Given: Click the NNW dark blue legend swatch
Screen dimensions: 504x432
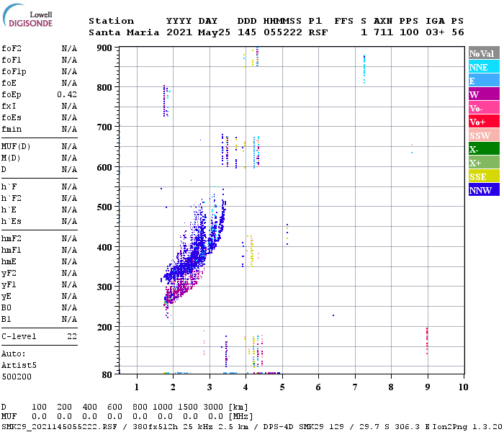Looking at the screenshot, I should click(484, 189).
